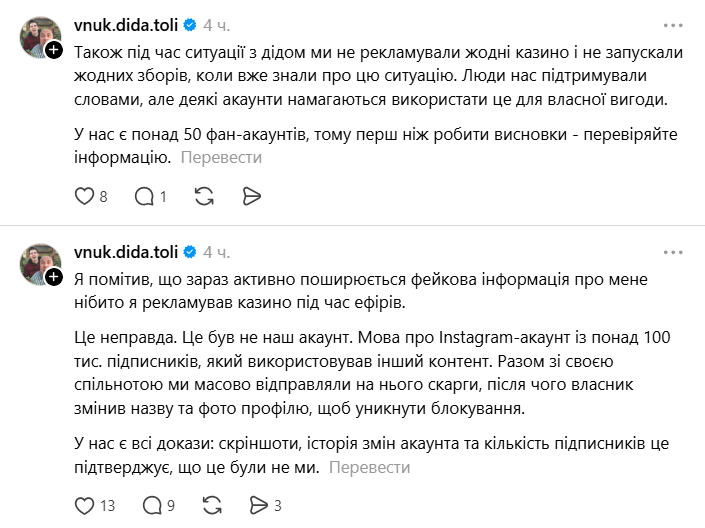This screenshot has width=705, height=528.
Task: Share the first post via send icon
Action: [252, 197]
